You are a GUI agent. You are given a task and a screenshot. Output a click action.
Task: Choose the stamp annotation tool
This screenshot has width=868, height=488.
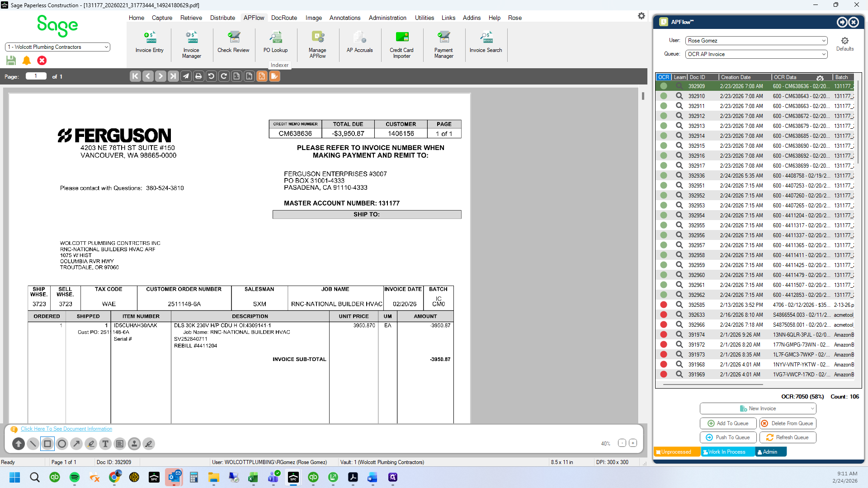coord(134,444)
